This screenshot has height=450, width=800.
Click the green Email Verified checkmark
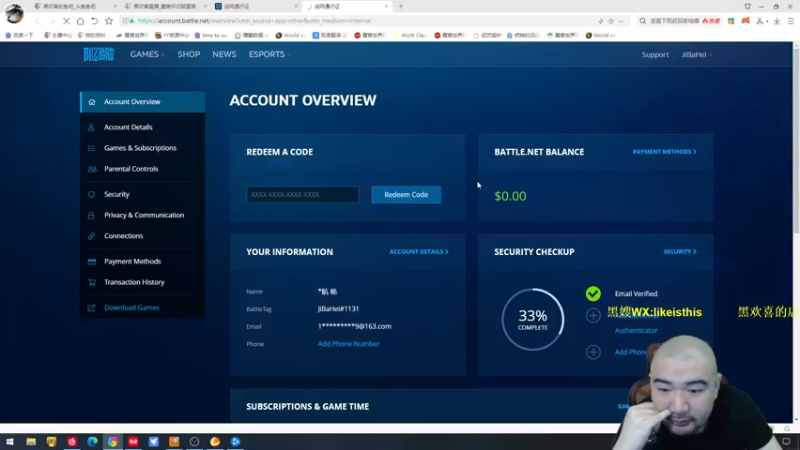pyautogui.click(x=593, y=293)
